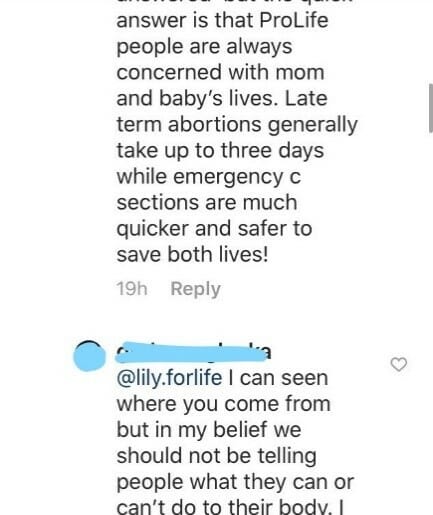433x515 pixels.
Task: Select the 19h timestamp
Action: pyautogui.click(x=132, y=288)
